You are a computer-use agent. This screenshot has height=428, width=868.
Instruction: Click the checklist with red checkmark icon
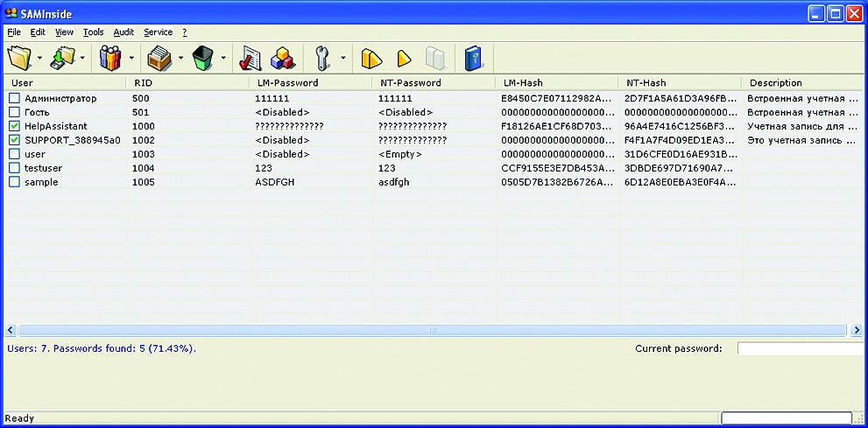(x=251, y=59)
